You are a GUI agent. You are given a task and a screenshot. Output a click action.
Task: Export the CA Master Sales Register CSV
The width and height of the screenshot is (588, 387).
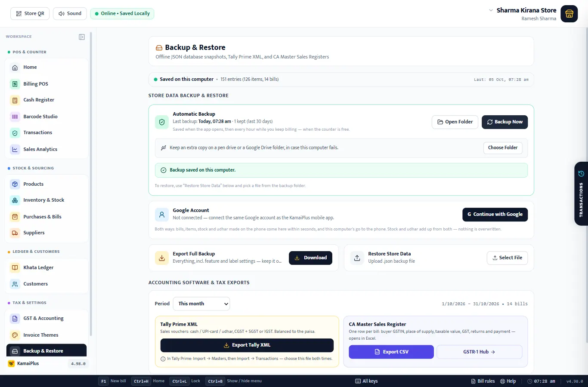coord(391,352)
